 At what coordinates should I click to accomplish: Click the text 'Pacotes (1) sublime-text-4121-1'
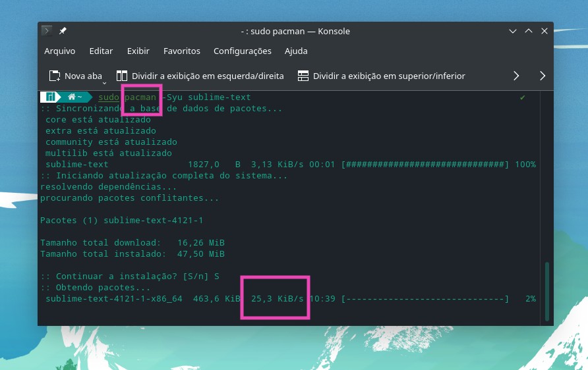[x=121, y=220]
